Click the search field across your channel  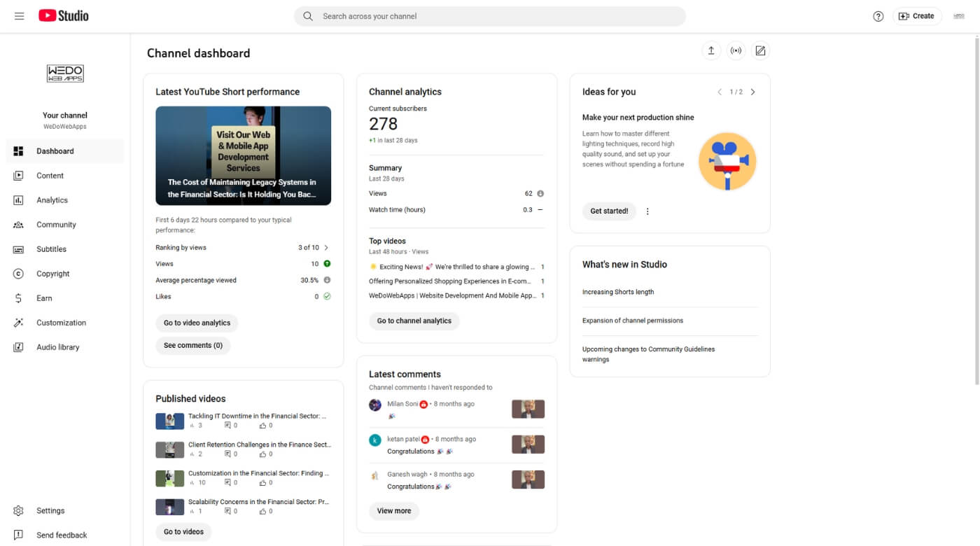[x=490, y=16]
